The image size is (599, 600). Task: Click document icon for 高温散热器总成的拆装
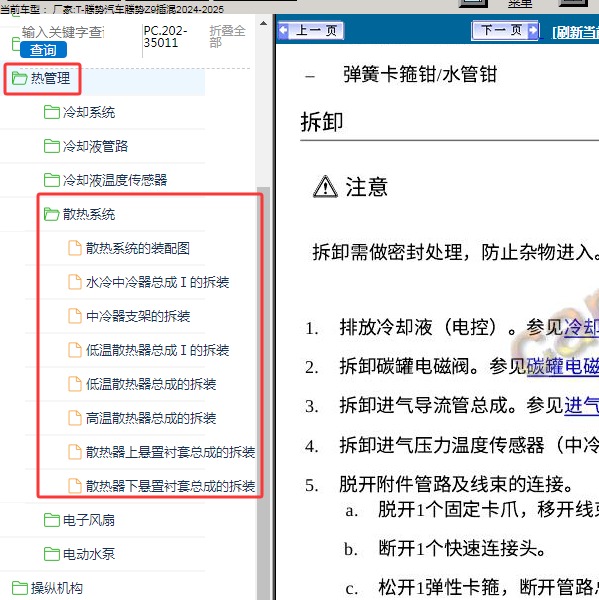click(75, 418)
